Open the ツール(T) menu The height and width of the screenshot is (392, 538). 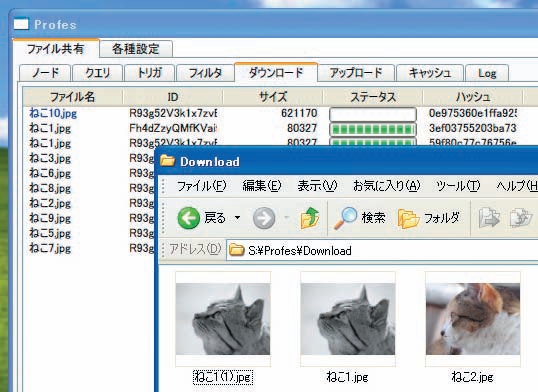pyautogui.click(x=458, y=186)
